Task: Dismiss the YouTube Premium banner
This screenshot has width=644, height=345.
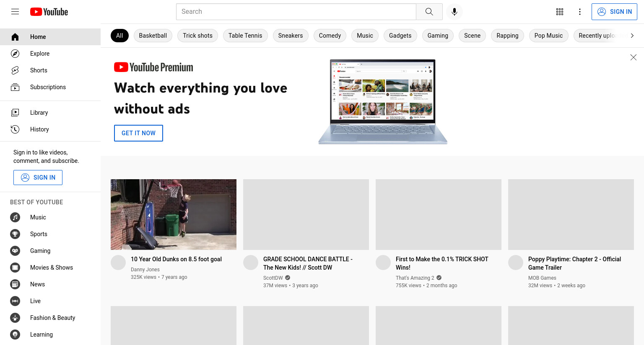Action: 634,57
